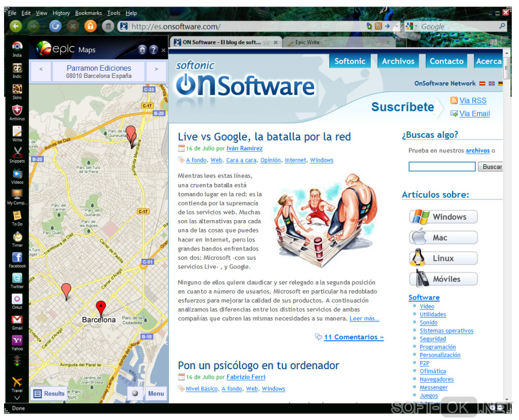This screenshot has height=420, width=519.
Task: Close the Epic Maps side panel
Action: [163, 50]
